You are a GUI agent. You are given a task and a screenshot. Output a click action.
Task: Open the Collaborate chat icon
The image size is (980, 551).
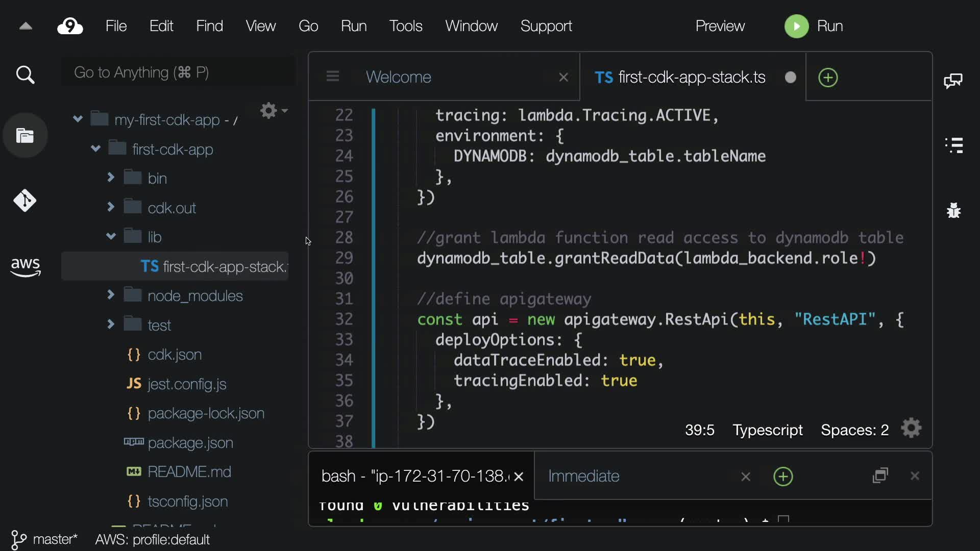[x=953, y=81]
